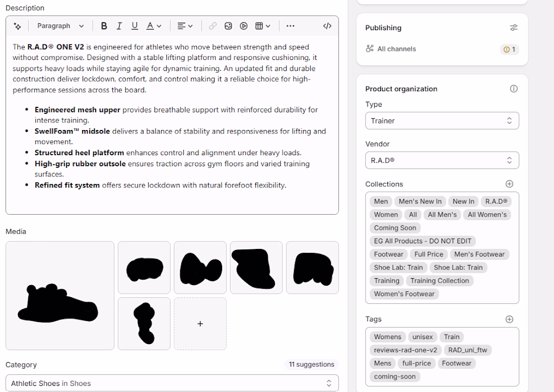
Task: Add new media with the plus tile
Action: click(200, 324)
